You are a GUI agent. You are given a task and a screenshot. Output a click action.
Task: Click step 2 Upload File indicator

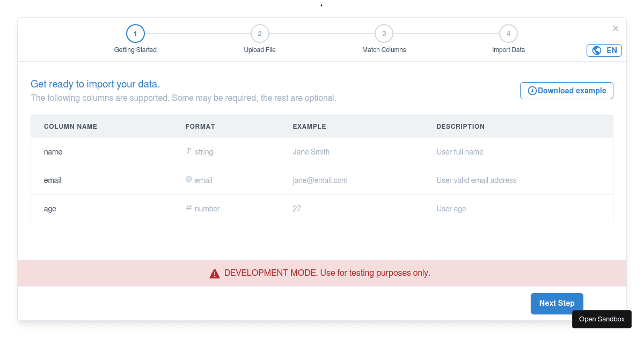pyautogui.click(x=260, y=33)
